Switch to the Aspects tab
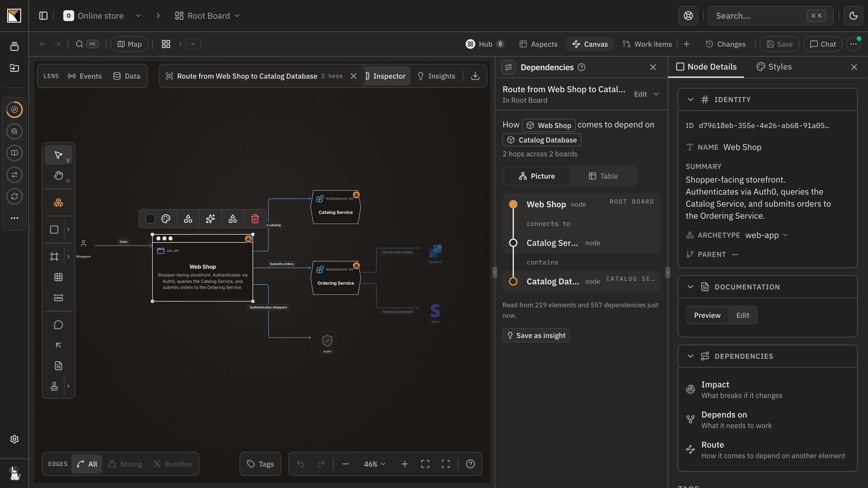The width and height of the screenshot is (868, 488). [x=539, y=44]
